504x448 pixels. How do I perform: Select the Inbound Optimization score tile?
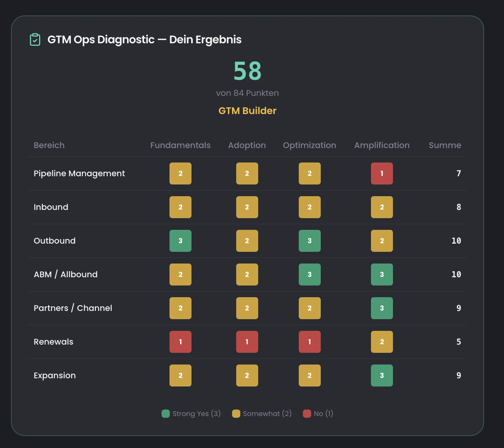(310, 207)
